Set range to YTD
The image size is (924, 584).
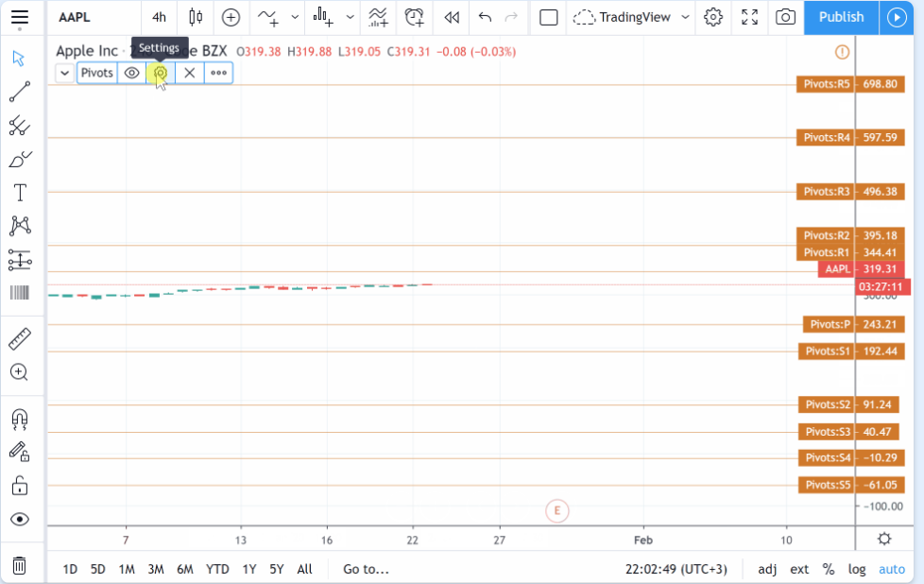point(217,569)
